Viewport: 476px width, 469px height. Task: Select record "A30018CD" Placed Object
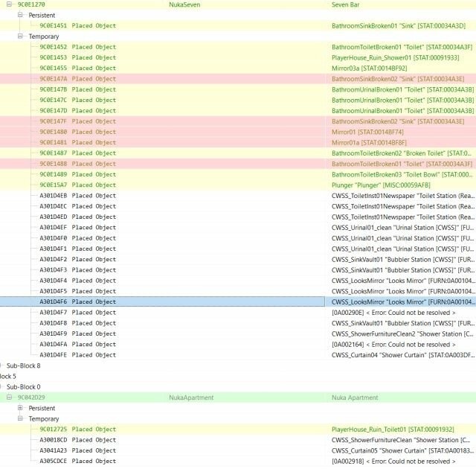[77, 440]
